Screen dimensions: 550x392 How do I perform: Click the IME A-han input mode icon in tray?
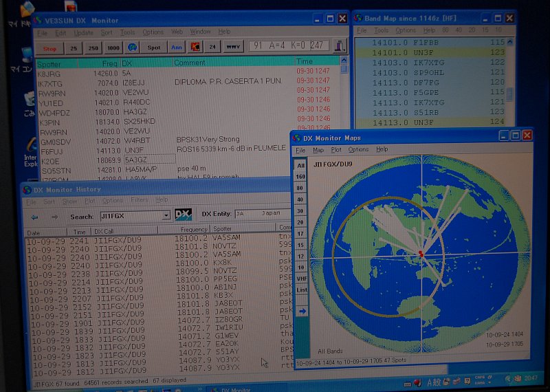(x=434, y=382)
